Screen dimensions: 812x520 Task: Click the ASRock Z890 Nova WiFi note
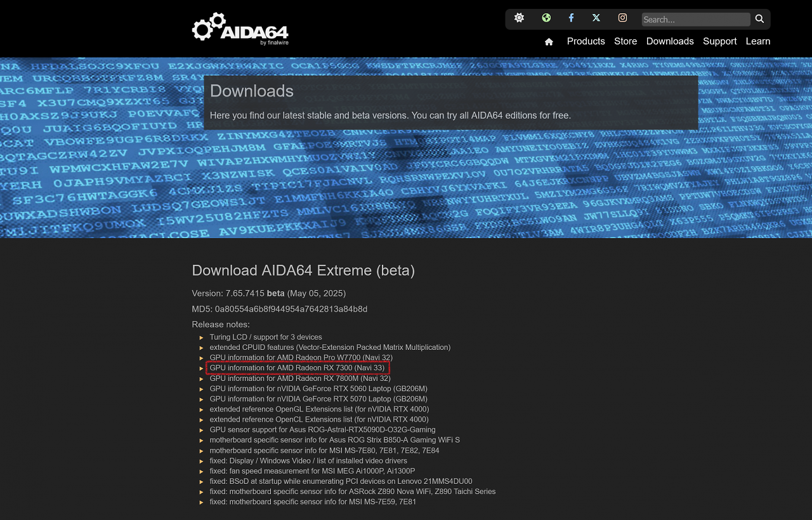click(x=353, y=491)
